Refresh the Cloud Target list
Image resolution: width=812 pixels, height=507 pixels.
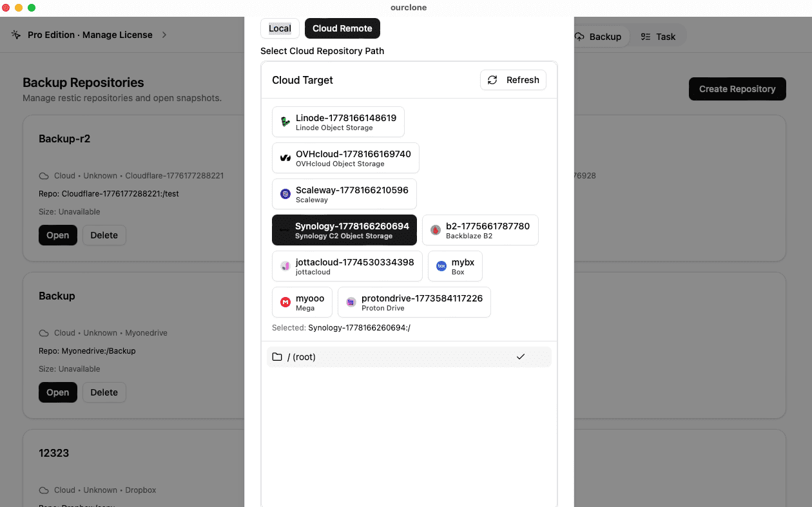[x=513, y=80]
